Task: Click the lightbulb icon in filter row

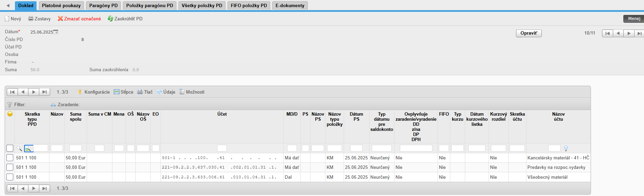Action: 566,148
